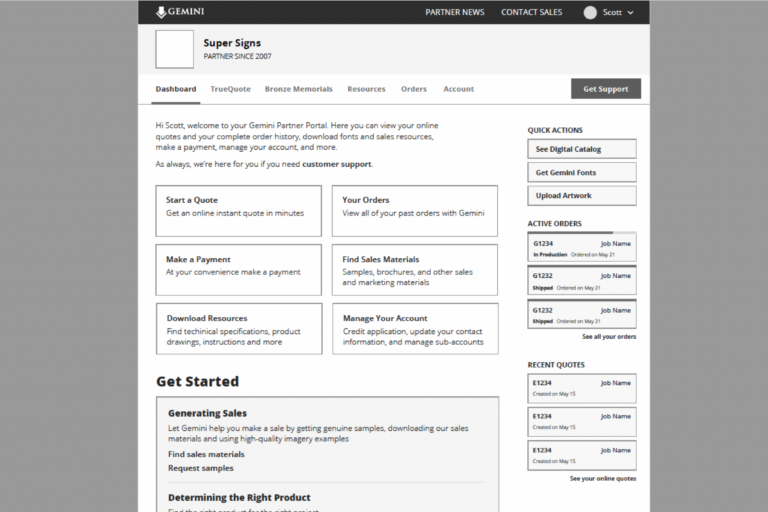Click the progress bar on order G1234

tap(582, 233)
